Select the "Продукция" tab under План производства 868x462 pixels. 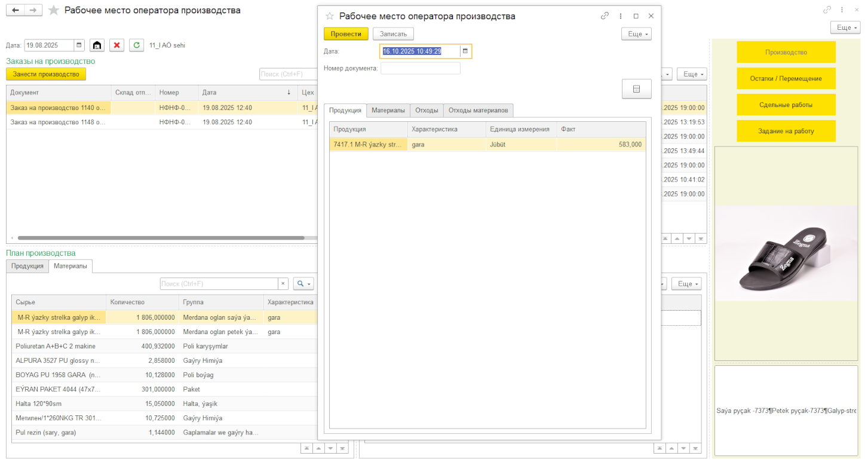(27, 266)
